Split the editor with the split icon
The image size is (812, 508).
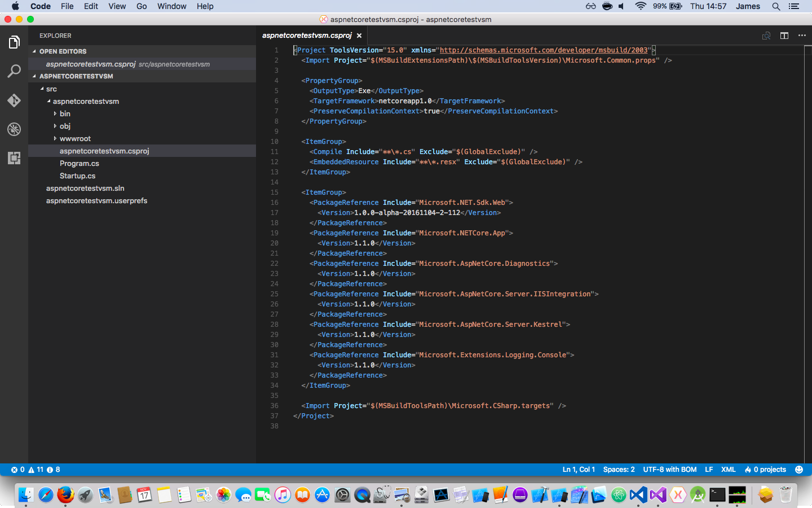(784, 36)
